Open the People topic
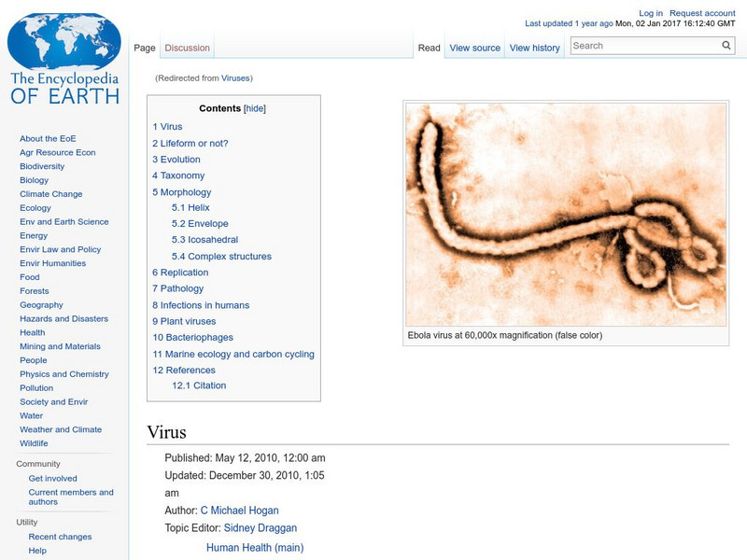Image resolution: width=747 pixels, height=560 pixels. coord(34,360)
